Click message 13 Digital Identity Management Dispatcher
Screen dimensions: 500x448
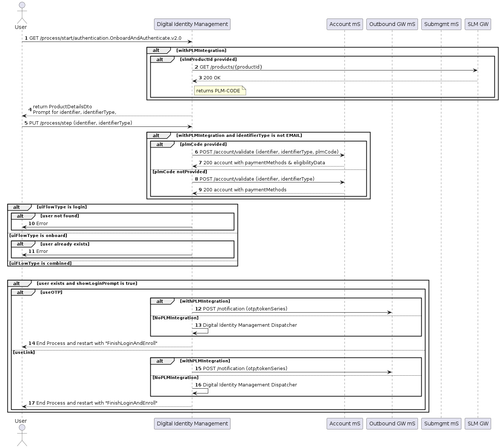coord(246,325)
